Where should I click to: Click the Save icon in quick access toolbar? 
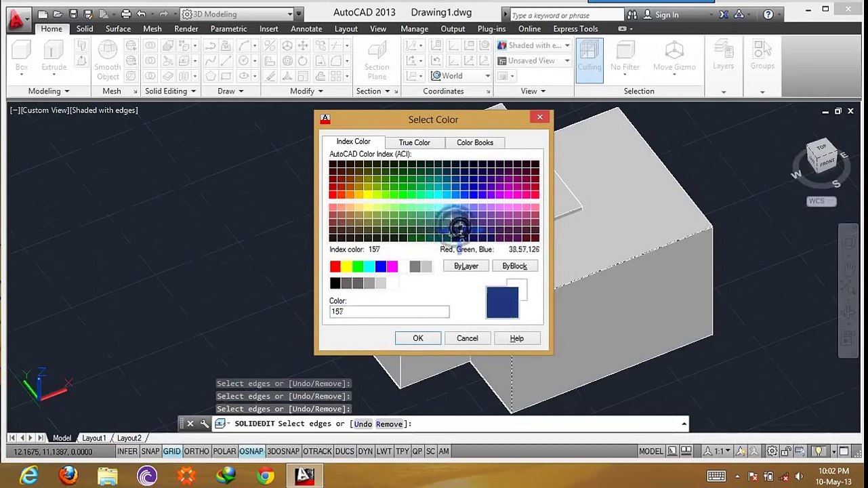click(73, 14)
